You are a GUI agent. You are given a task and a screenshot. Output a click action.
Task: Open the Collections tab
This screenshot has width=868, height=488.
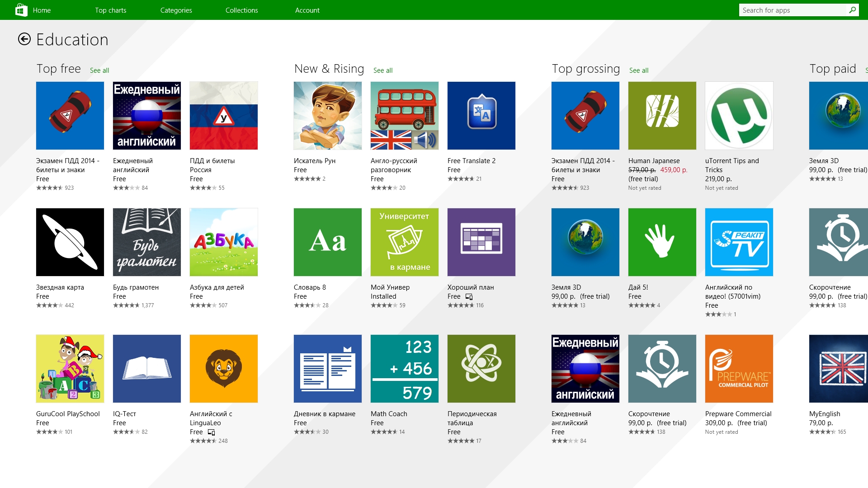click(242, 10)
